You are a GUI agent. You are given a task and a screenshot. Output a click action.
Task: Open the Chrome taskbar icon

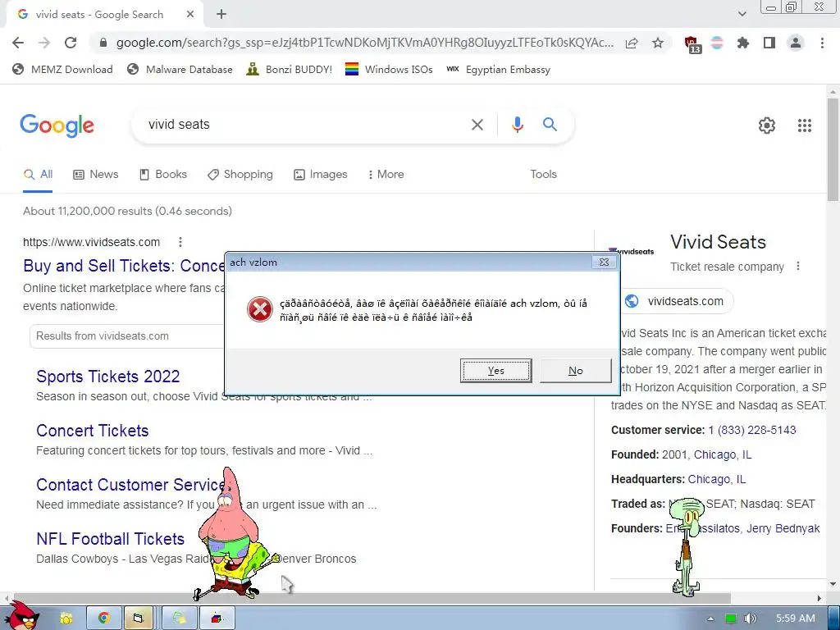pyautogui.click(x=103, y=619)
